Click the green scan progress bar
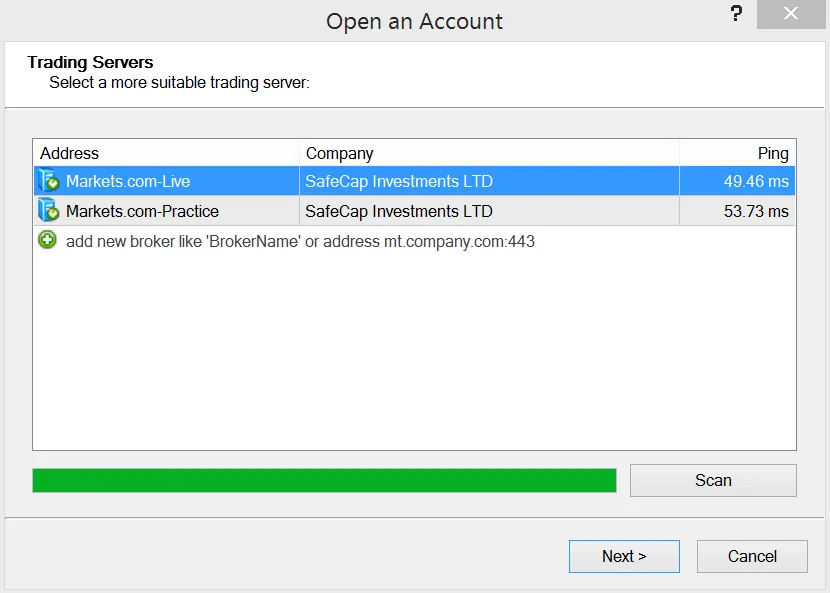830x593 pixels. 324,480
